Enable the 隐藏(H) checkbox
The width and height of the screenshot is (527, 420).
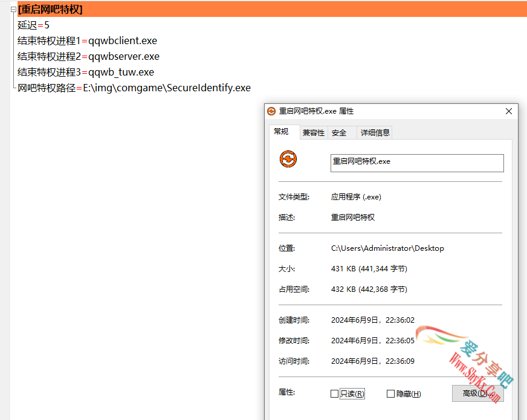click(x=390, y=394)
